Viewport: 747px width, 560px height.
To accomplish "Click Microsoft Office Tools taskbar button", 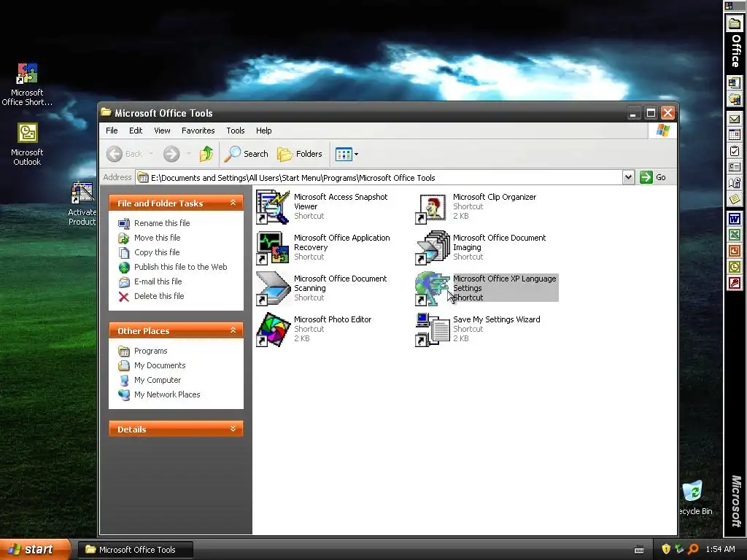I will [x=136, y=550].
